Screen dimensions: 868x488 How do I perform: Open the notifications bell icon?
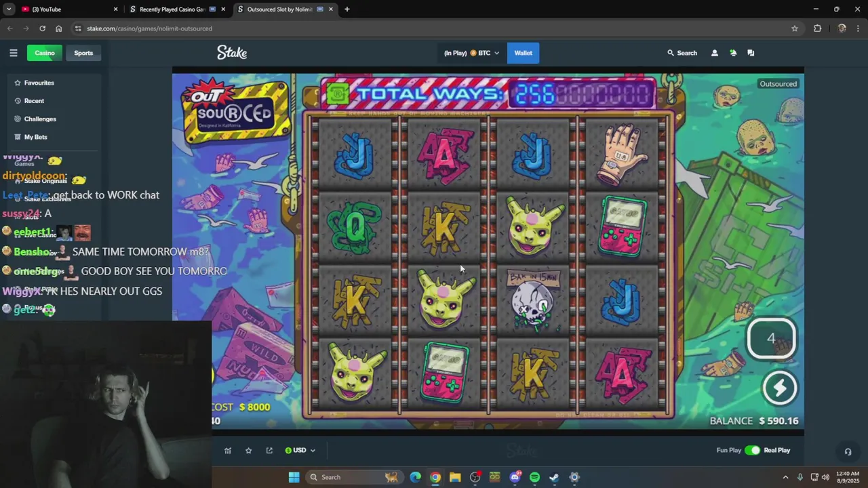click(x=733, y=53)
